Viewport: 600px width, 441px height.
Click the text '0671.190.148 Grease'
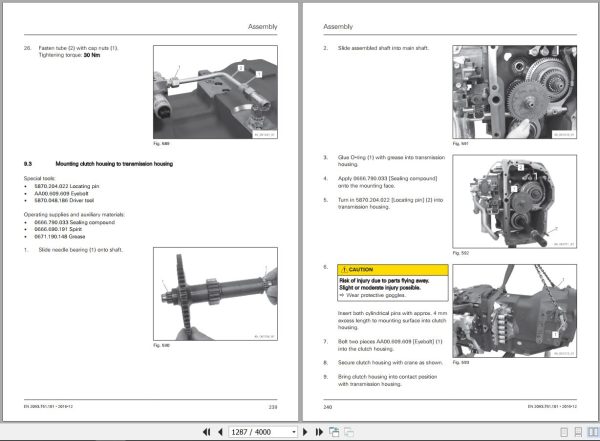coord(60,236)
